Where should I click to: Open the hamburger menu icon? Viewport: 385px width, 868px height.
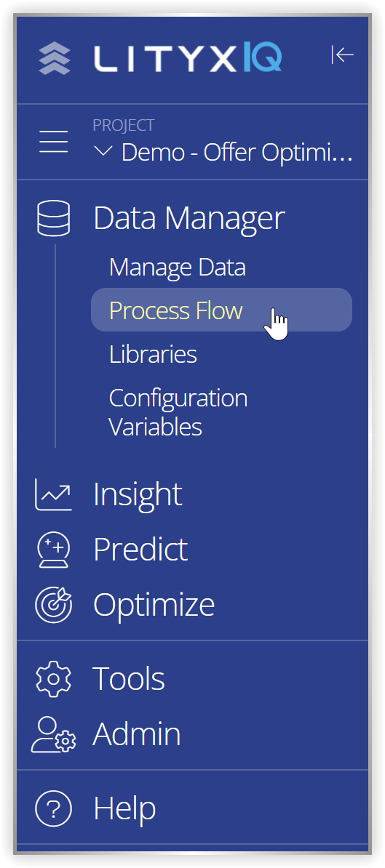(x=54, y=142)
